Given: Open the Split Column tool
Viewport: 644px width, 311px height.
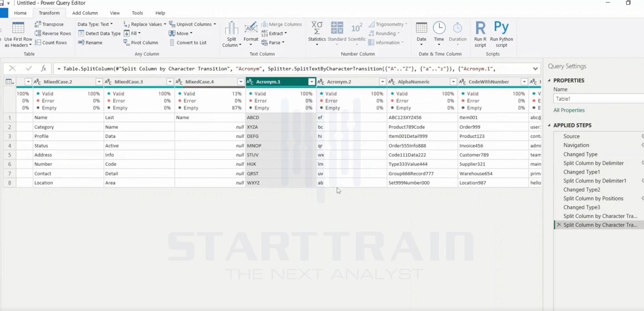Looking at the screenshot, I should point(231,34).
